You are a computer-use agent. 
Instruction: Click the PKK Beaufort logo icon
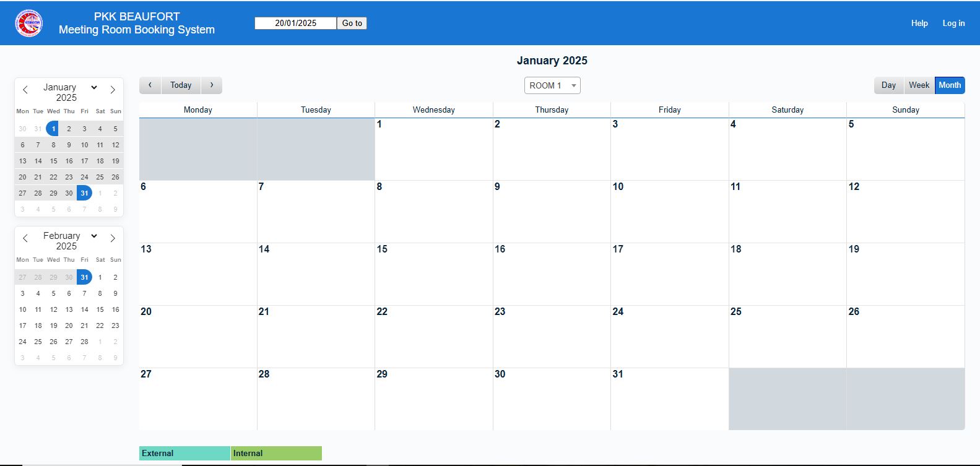29,23
